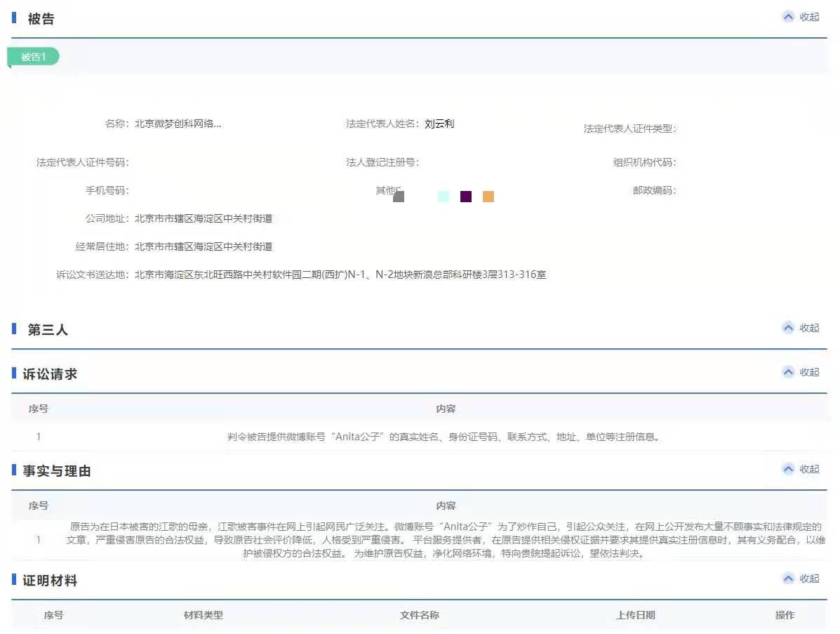The height and width of the screenshot is (634, 840).
Task: Click the 公司地址 value text
Action: click(204, 218)
